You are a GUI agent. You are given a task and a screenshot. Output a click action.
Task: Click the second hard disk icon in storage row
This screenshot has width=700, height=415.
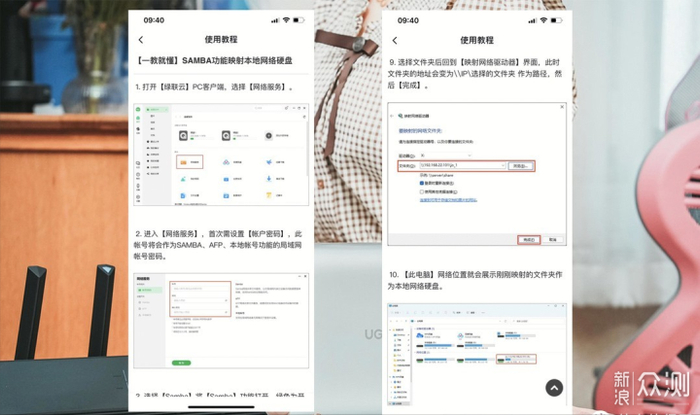point(226,135)
